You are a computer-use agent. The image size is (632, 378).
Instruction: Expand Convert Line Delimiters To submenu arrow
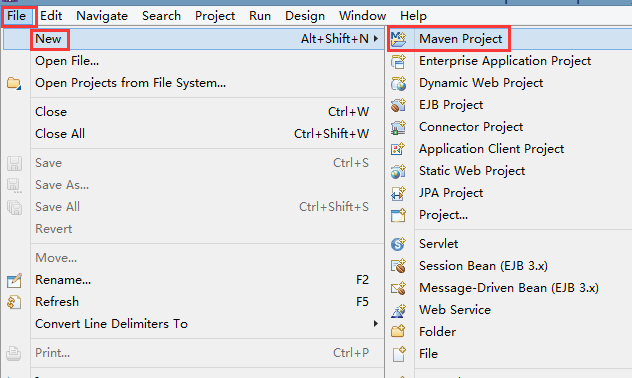pos(376,324)
